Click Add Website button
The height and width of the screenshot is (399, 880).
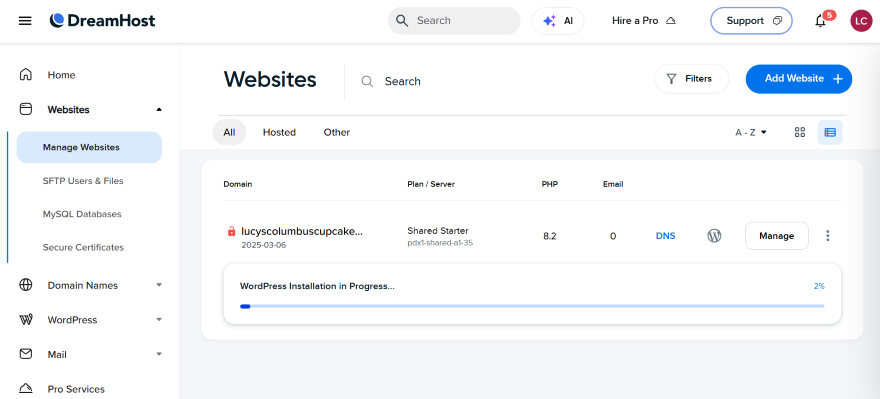[799, 79]
